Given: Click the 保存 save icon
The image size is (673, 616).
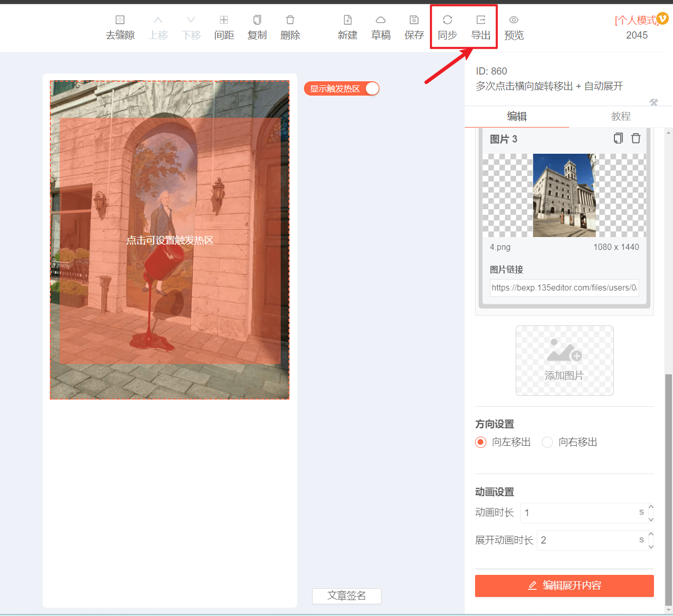Looking at the screenshot, I should click(414, 20).
